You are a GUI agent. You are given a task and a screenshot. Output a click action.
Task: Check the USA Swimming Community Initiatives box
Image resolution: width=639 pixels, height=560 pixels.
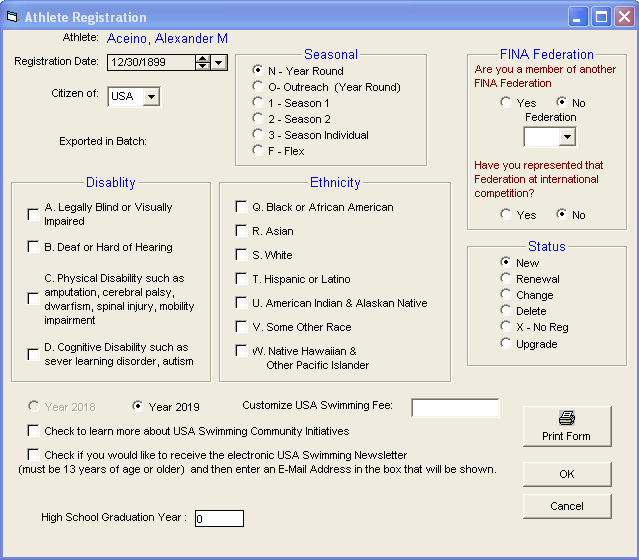[34, 432]
